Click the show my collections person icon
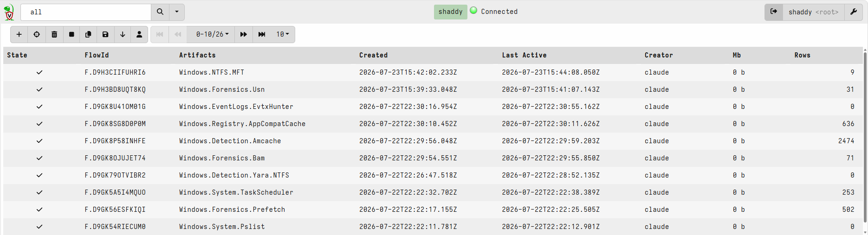The image size is (868, 235). pyautogui.click(x=139, y=34)
